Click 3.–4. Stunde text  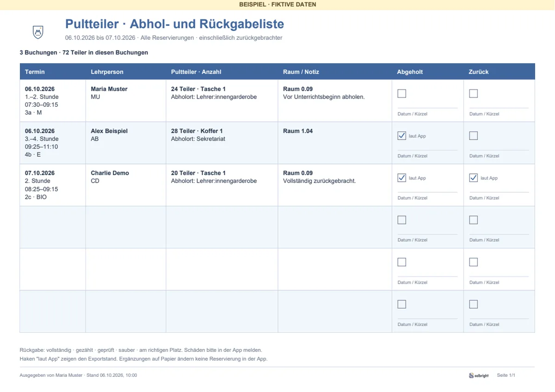coord(42,139)
